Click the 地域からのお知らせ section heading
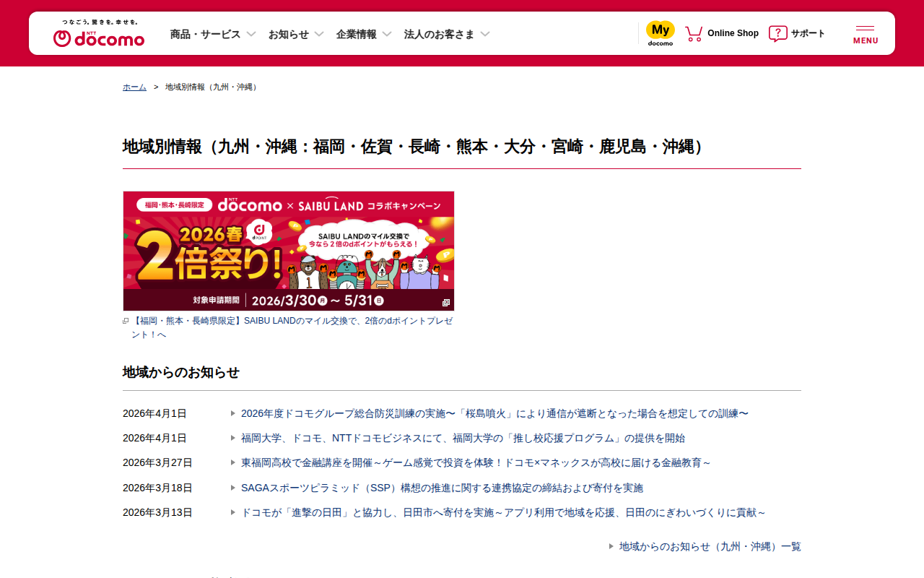 click(181, 372)
